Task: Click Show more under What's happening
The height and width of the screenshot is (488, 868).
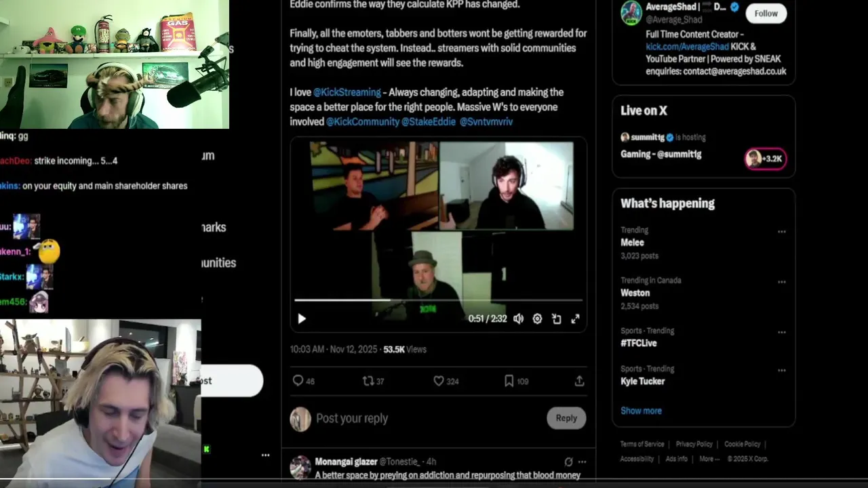Action: [641, 411]
